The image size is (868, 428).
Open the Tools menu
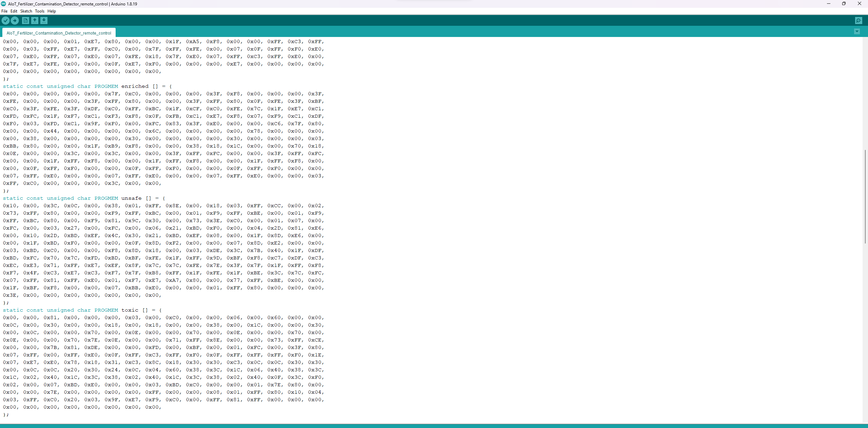pos(40,11)
